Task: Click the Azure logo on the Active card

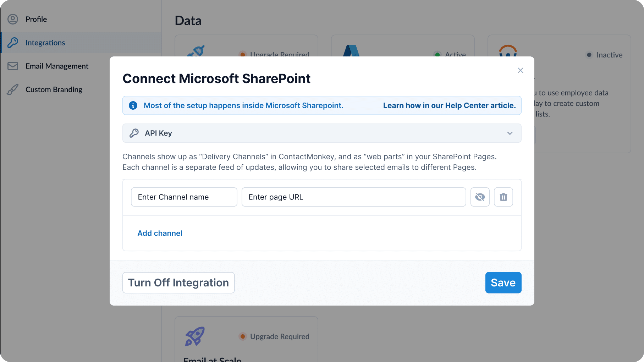Action: point(351,51)
